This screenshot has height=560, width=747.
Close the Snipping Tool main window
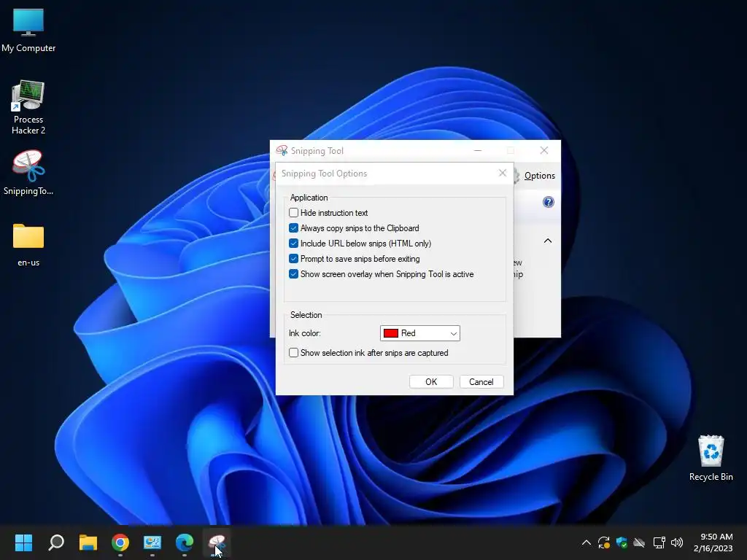click(x=544, y=150)
